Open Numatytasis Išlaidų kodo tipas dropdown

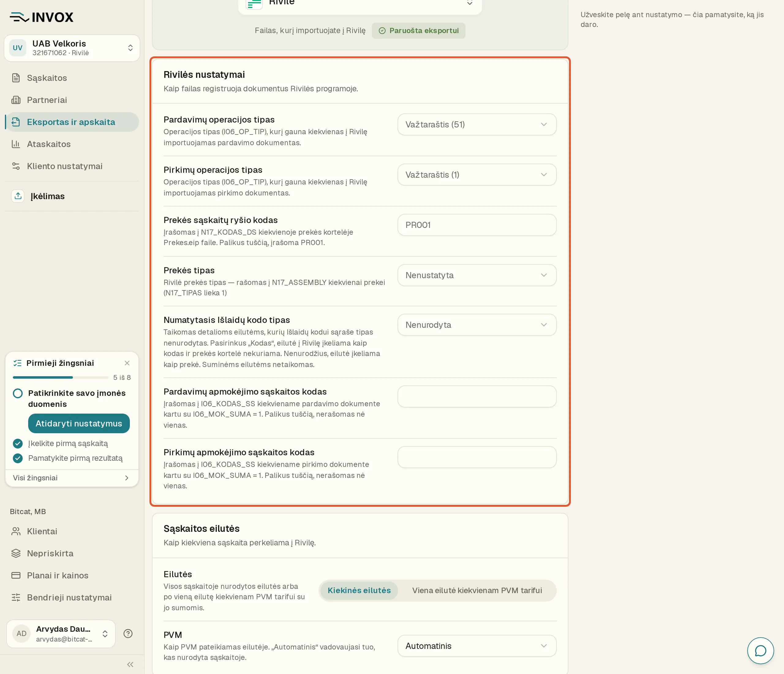(x=477, y=325)
